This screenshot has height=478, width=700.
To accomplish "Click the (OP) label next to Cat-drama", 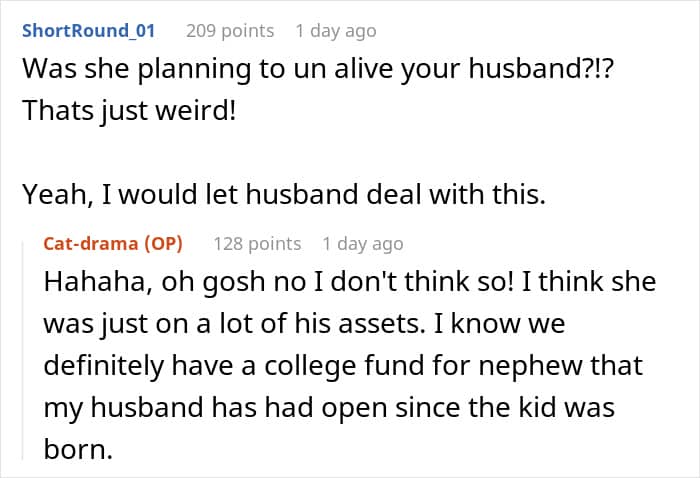I will click(163, 244).
